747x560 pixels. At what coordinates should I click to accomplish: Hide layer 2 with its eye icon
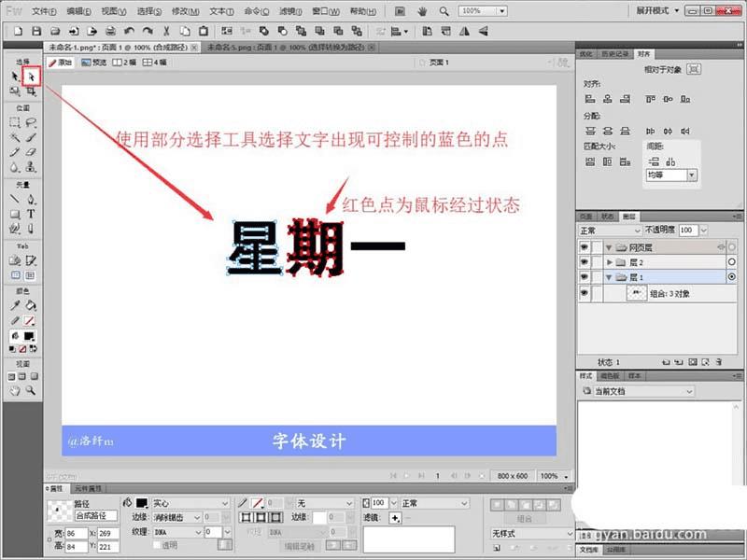pyautogui.click(x=585, y=262)
